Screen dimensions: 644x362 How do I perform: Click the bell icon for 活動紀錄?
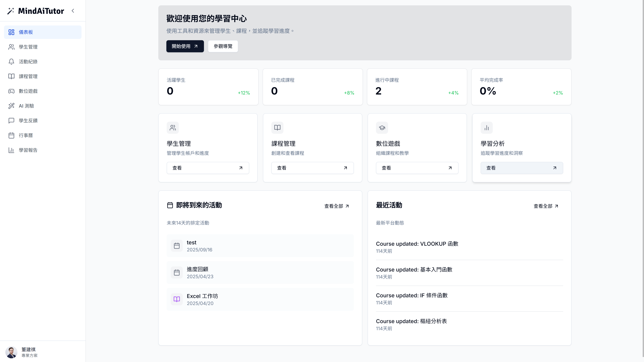11,62
